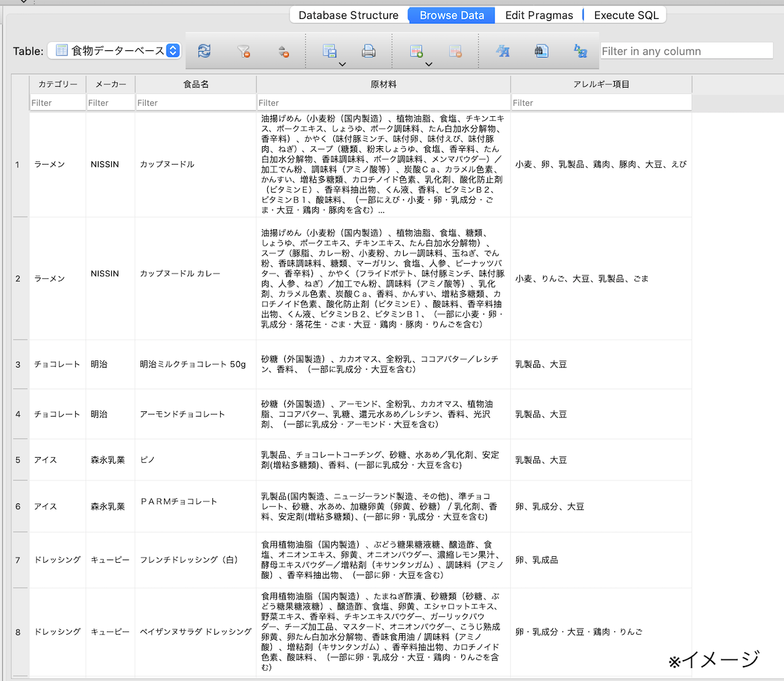Expand the new record dropdown arrow

click(x=429, y=64)
